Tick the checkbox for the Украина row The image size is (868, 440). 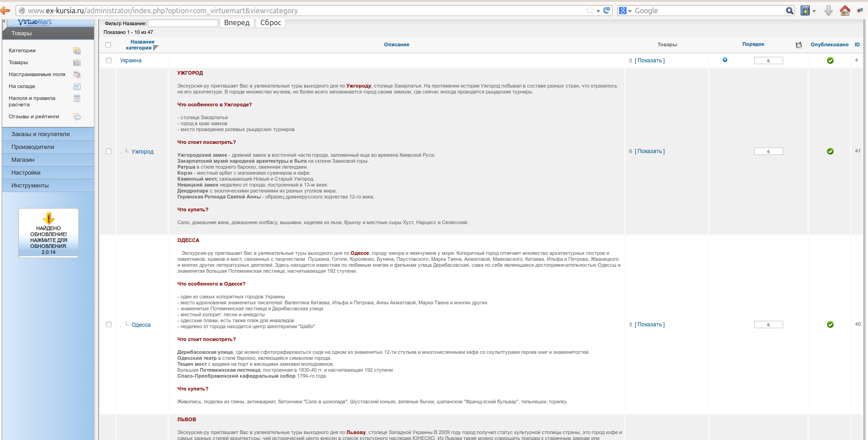109,60
